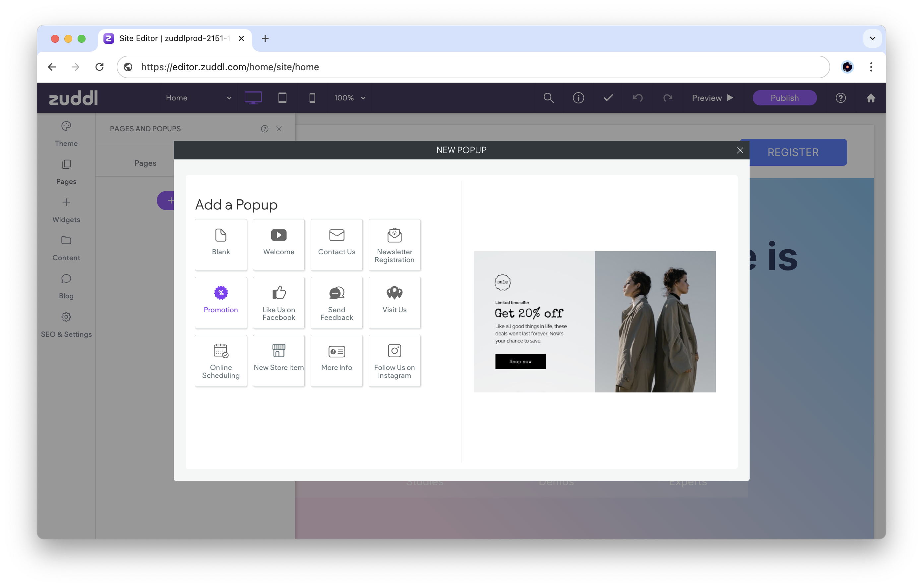The height and width of the screenshot is (588, 923).
Task: Open the Home page dropdown
Action: pyautogui.click(x=198, y=98)
